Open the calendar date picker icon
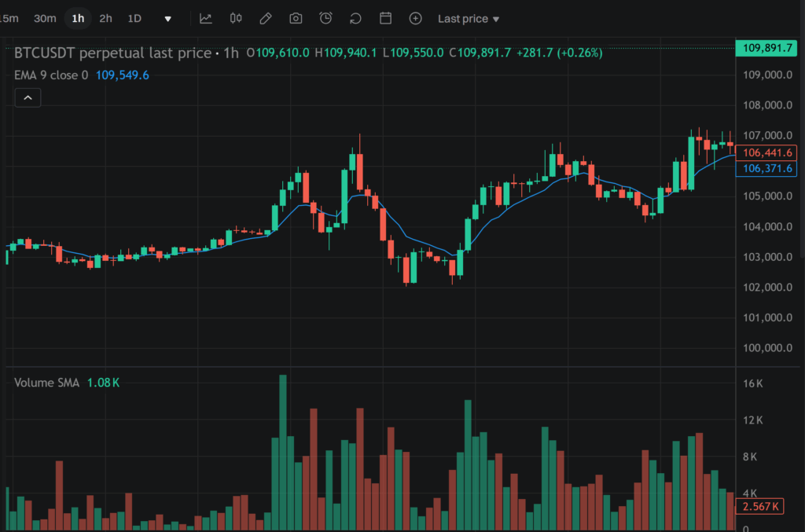805x532 pixels. click(385, 18)
